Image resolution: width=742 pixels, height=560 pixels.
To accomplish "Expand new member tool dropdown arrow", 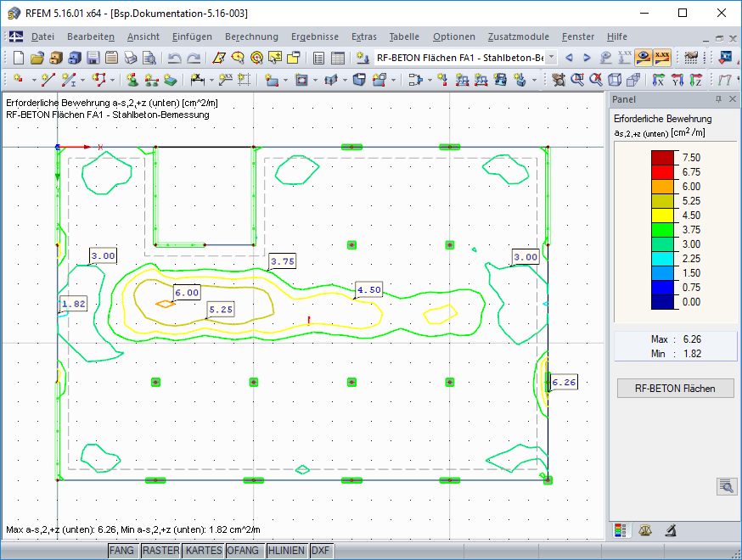I will [x=83, y=80].
